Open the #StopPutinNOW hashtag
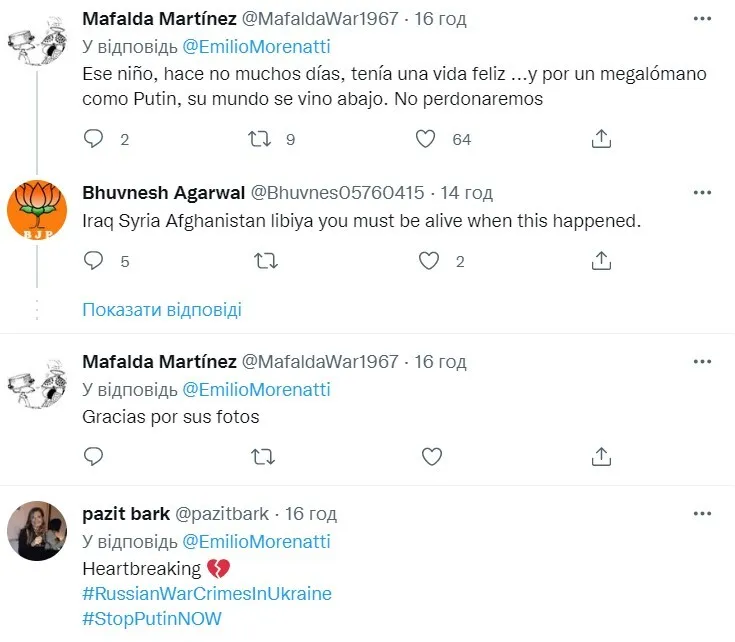 pos(151,619)
